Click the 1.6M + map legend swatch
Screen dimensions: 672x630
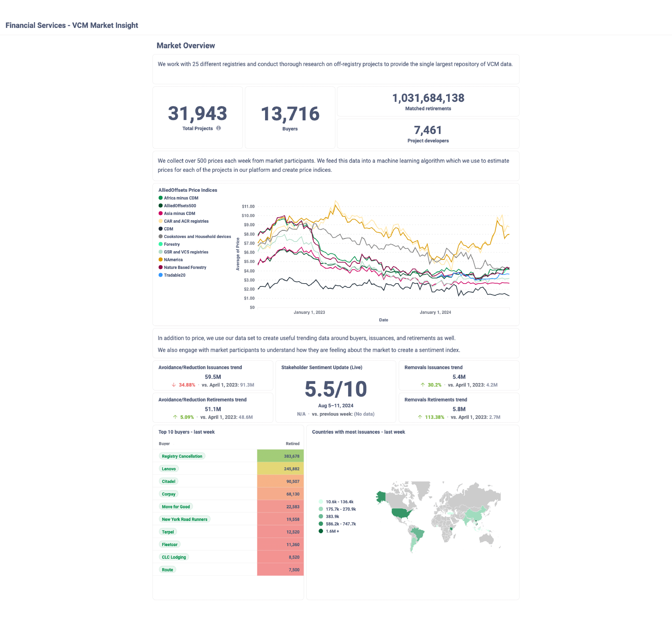click(x=321, y=531)
